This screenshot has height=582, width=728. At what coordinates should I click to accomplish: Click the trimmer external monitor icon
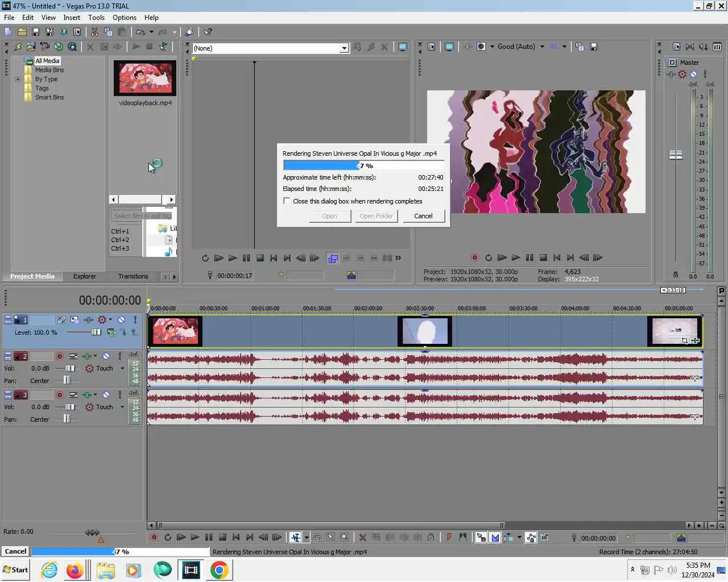(403, 47)
